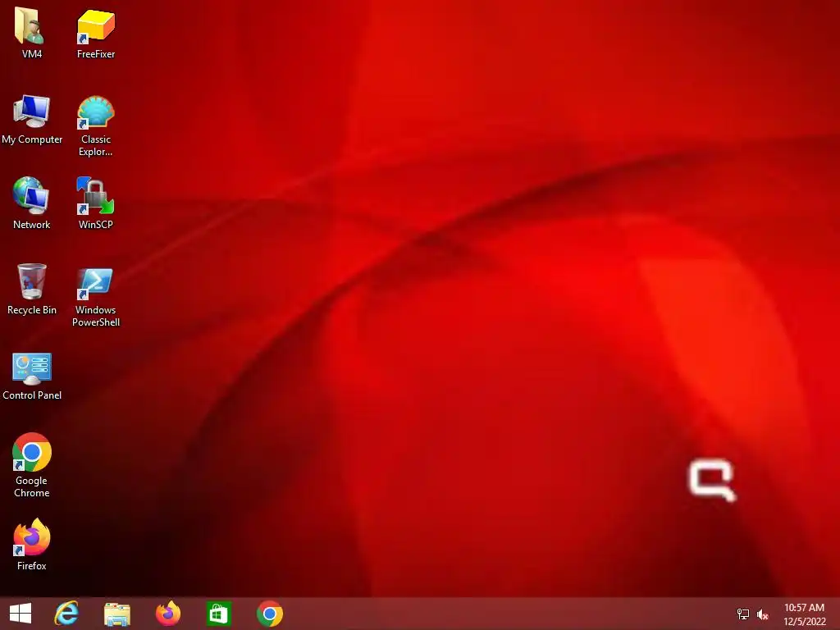Launch Internet Explorer from the taskbar
This screenshot has height=630, width=840.
(x=66, y=614)
